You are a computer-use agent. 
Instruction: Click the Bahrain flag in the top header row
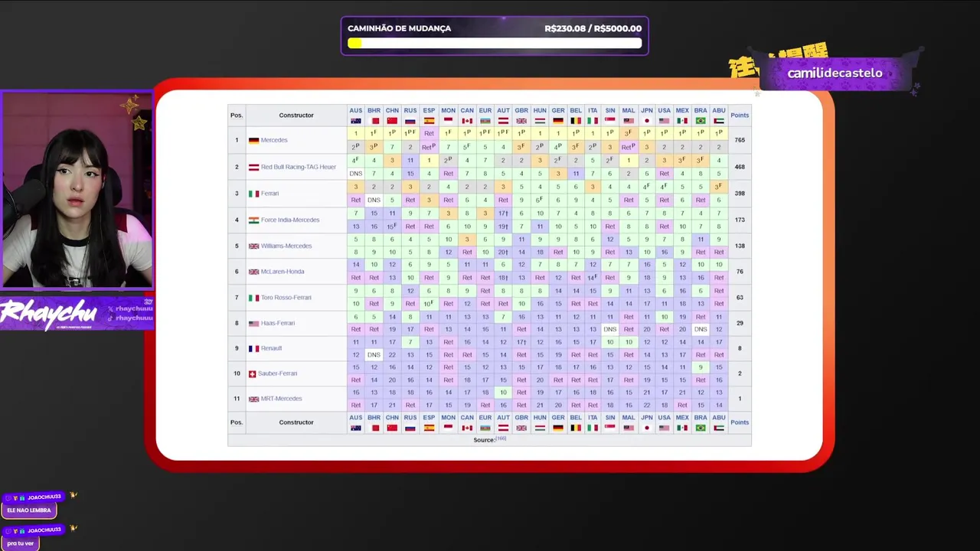(x=374, y=121)
